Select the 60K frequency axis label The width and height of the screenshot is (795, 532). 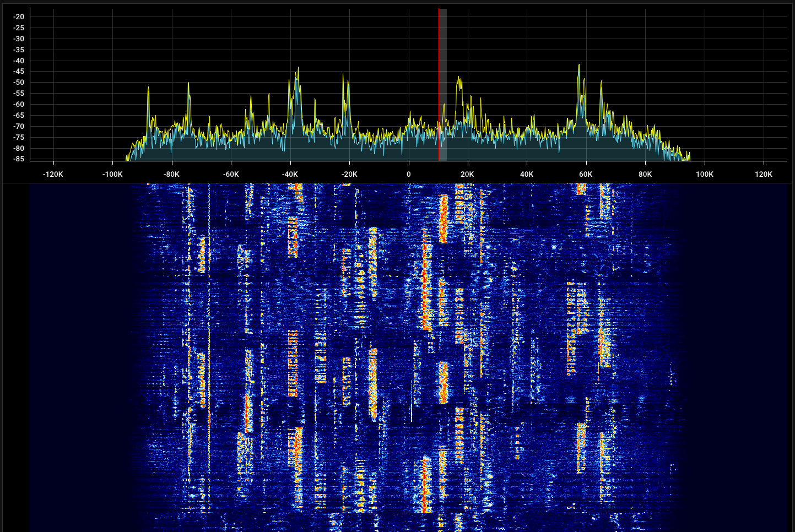pyautogui.click(x=586, y=174)
